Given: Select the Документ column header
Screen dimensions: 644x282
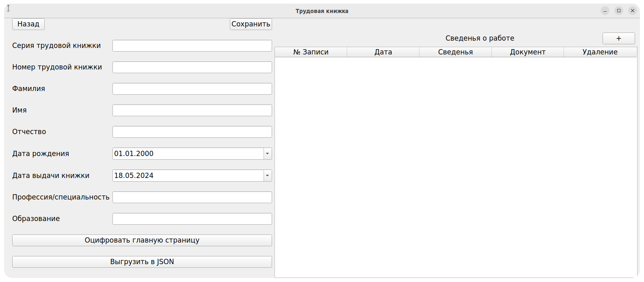Looking at the screenshot, I should [x=527, y=52].
